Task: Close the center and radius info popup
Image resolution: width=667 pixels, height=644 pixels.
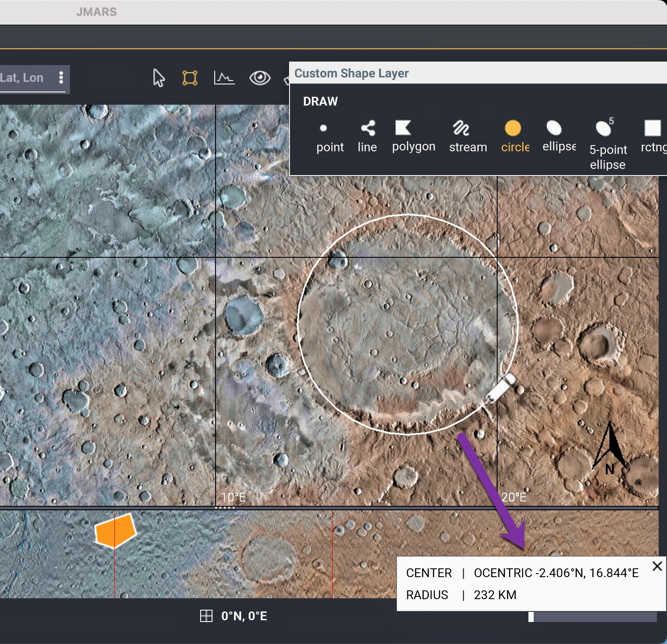Action: point(657,566)
